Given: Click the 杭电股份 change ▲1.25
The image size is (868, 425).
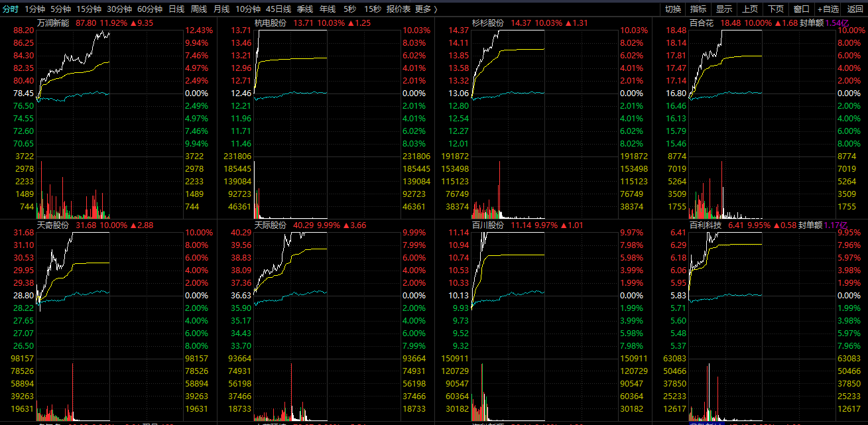Looking at the screenshot, I should 359,23.
